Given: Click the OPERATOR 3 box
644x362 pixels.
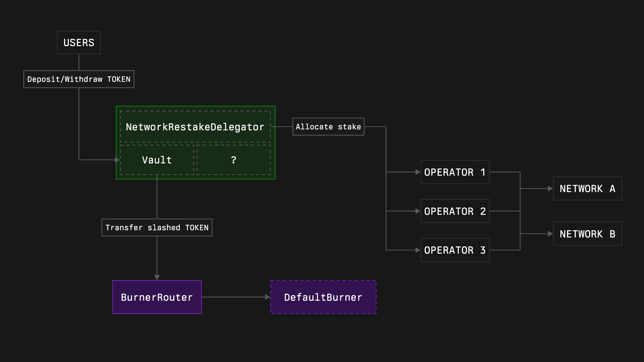Looking at the screenshot, I should pos(455,250).
